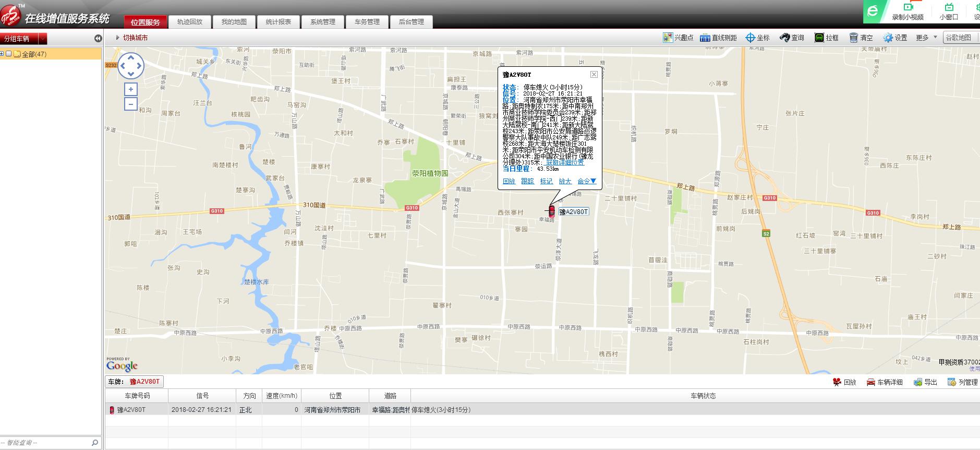This screenshot has height=450, width=980.
Task: Click the 清空 trash can icon
Action: tap(854, 38)
